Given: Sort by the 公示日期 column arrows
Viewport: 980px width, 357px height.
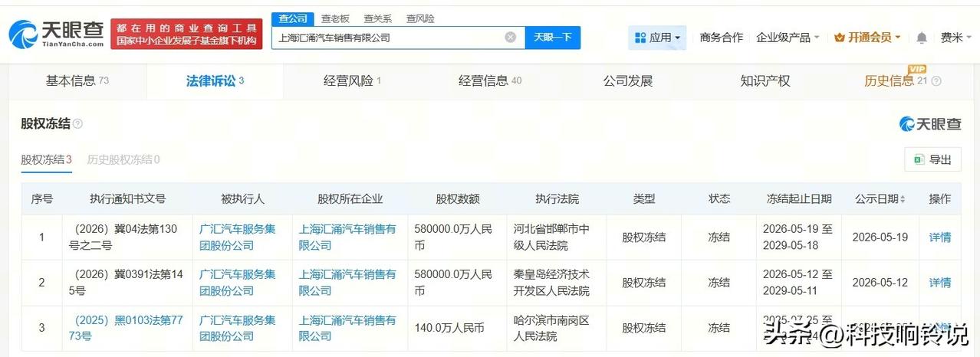Looking at the screenshot, I should click(x=903, y=199).
